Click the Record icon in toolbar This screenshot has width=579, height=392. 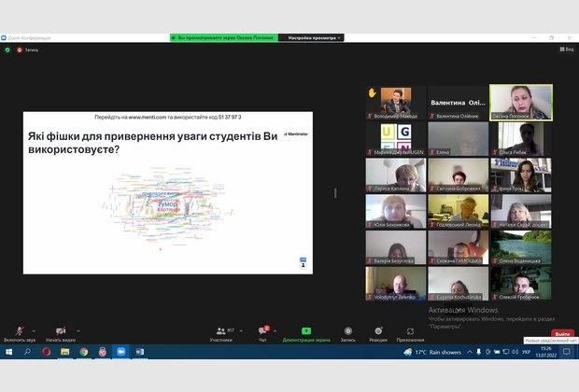347,331
